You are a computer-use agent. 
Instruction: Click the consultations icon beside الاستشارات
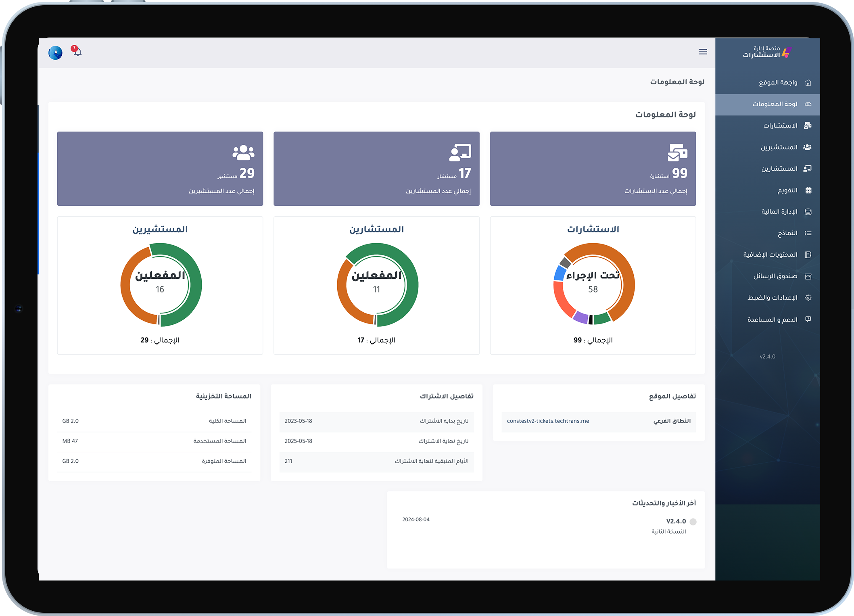(x=808, y=125)
